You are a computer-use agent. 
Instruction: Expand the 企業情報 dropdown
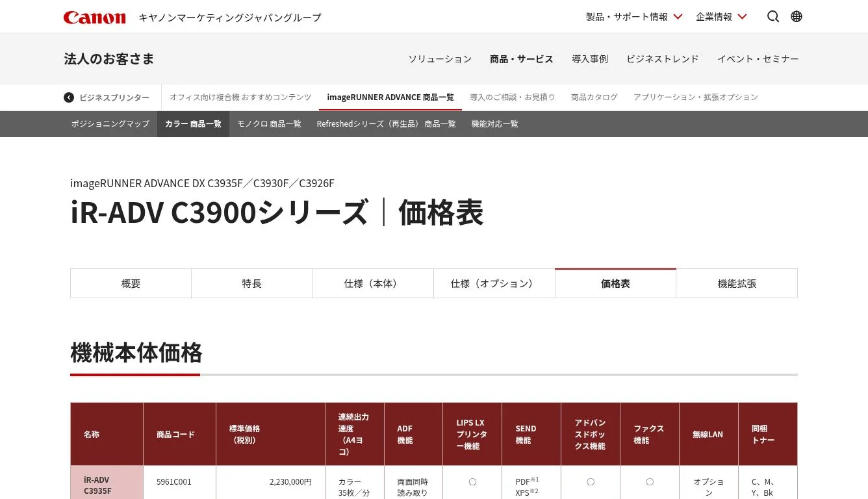pyautogui.click(x=721, y=17)
